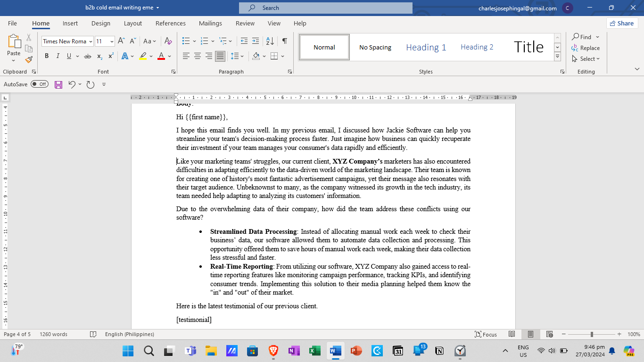644x362 pixels.
Task: Toggle AutoSave switch on
Action: [x=40, y=84]
